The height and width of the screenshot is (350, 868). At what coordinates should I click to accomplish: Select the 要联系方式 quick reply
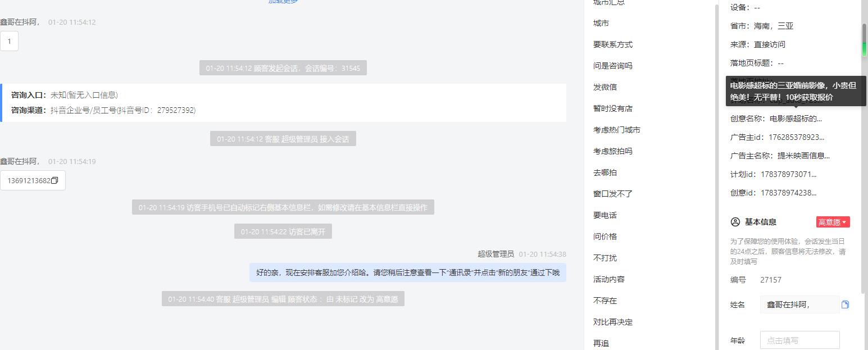point(613,44)
